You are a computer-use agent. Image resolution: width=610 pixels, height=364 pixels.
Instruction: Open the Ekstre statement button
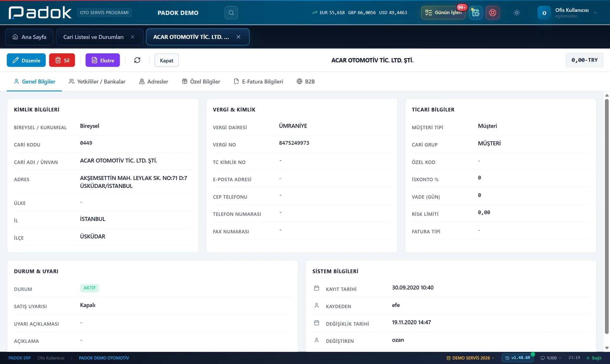(x=103, y=60)
